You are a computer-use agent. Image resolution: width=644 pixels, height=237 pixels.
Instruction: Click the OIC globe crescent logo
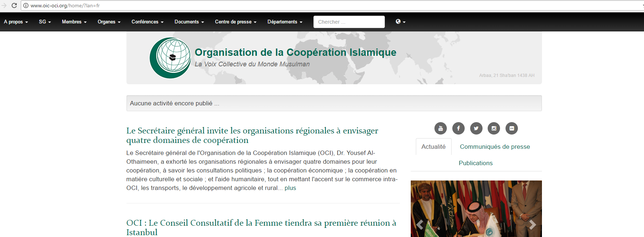(170, 58)
